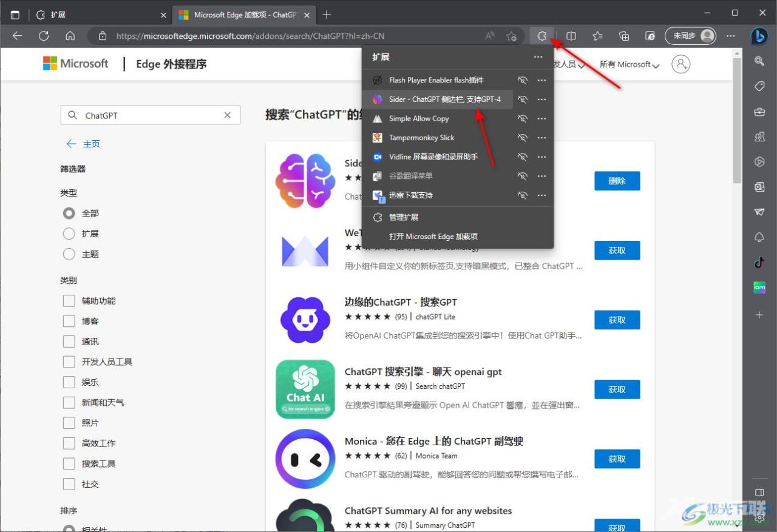Open a new tab with plus button
This screenshot has height=532, width=777.
click(x=327, y=15)
